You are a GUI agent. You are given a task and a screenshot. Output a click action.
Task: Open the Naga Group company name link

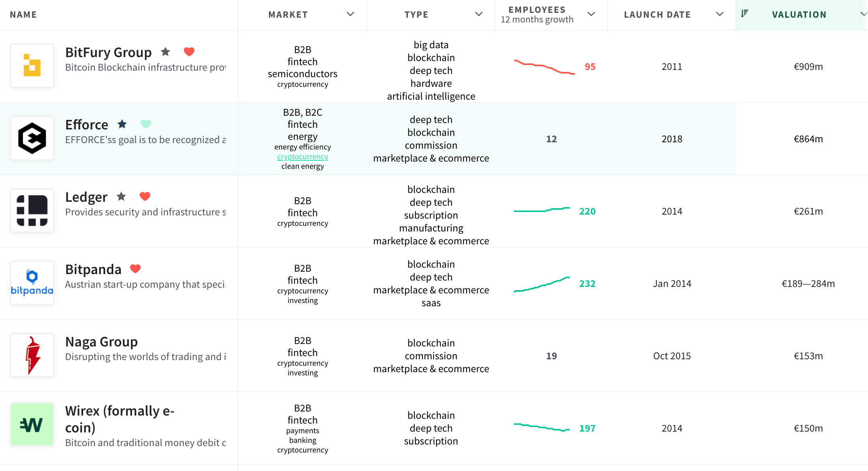tap(102, 342)
